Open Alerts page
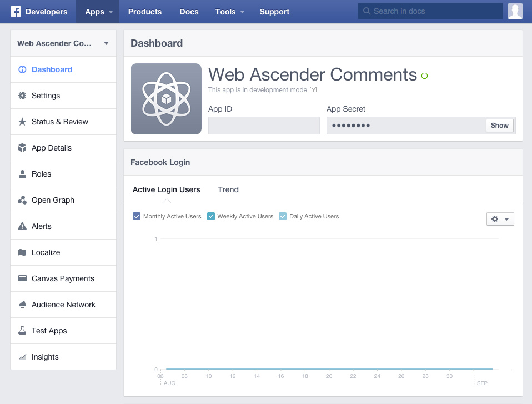Image resolution: width=532 pixels, height=404 pixels. tap(63, 226)
